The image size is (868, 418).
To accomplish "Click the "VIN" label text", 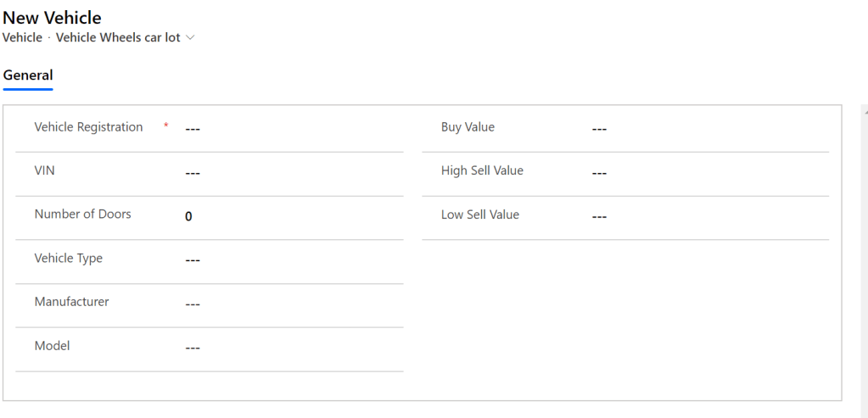I will [x=45, y=170].
